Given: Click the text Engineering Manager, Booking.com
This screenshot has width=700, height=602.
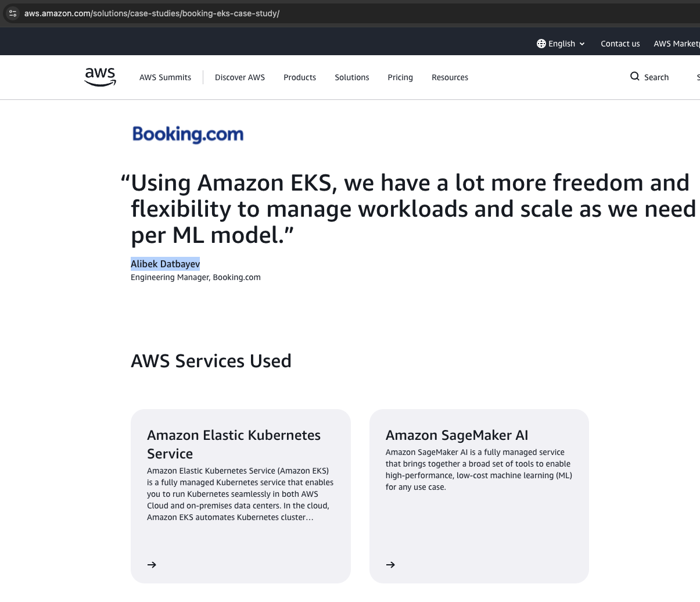Looking at the screenshot, I should [x=196, y=278].
